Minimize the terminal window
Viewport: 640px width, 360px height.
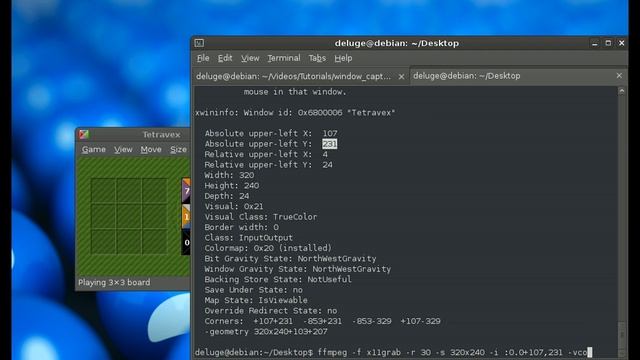[595, 43]
